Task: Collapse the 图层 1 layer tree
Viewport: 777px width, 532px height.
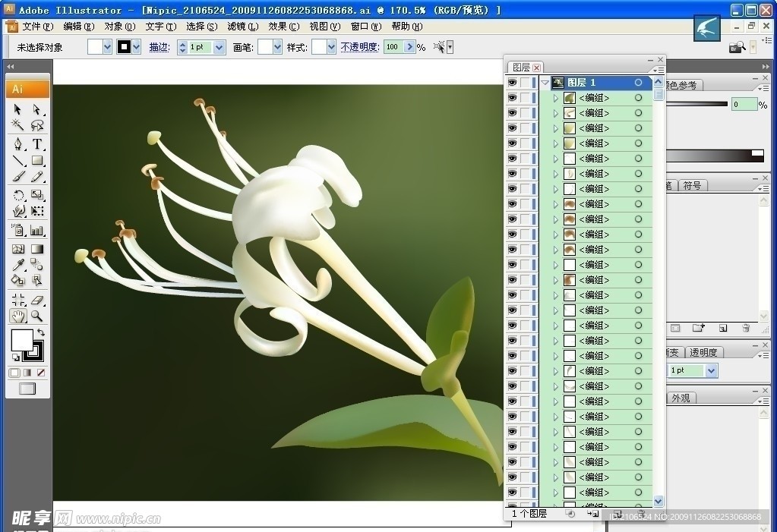Action: coord(545,83)
